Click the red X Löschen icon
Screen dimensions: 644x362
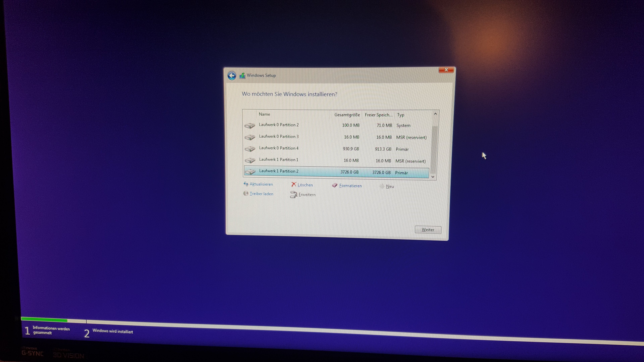[294, 185]
